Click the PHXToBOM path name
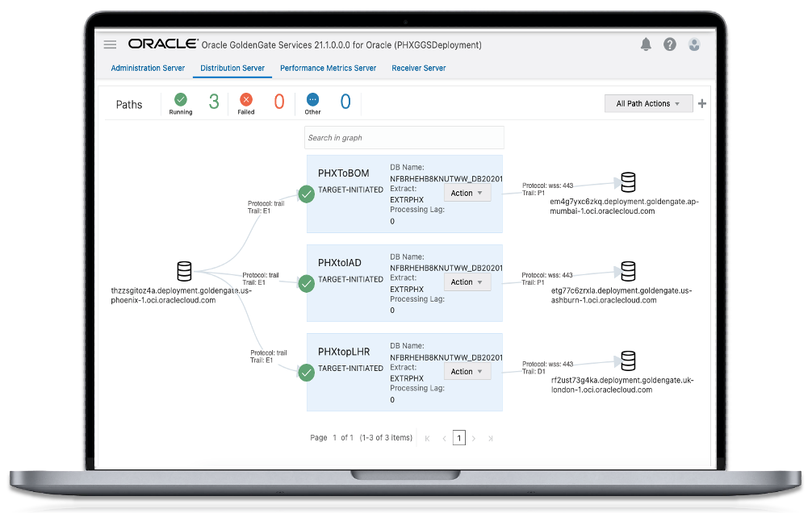The width and height of the screenshot is (812, 513). (x=343, y=173)
